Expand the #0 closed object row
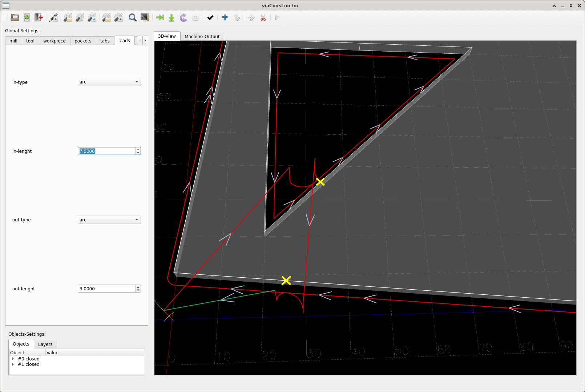585x392 pixels. [x=13, y=359]
